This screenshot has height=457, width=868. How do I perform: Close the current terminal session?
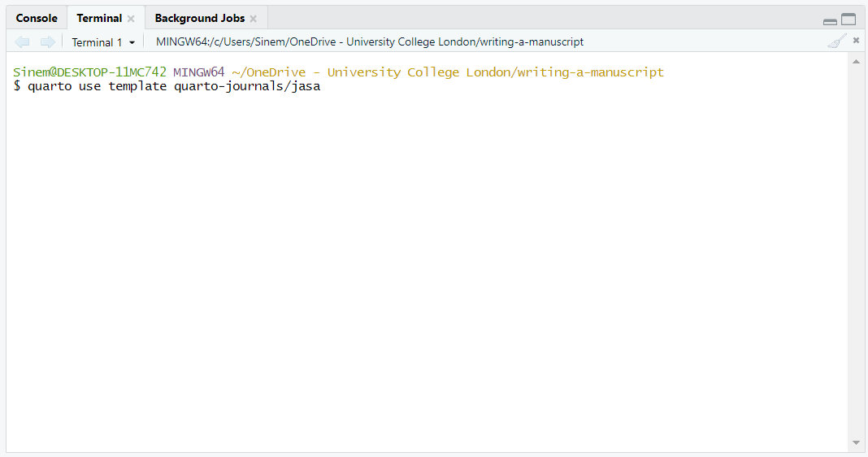[856, 41]
